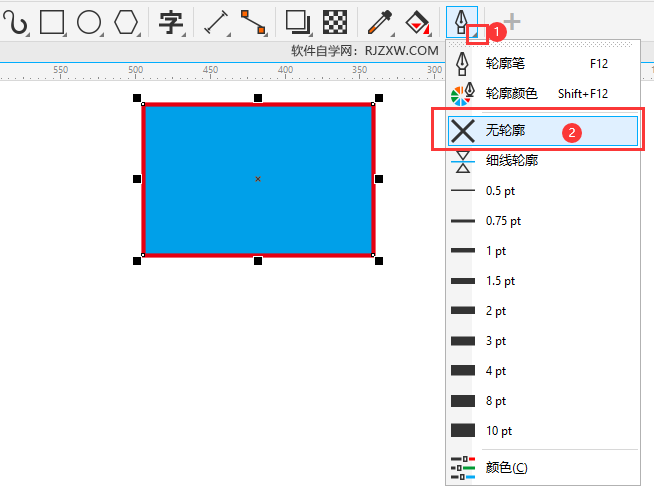
Task: Click the rectangle center x marker
Action: click(258, 179)
